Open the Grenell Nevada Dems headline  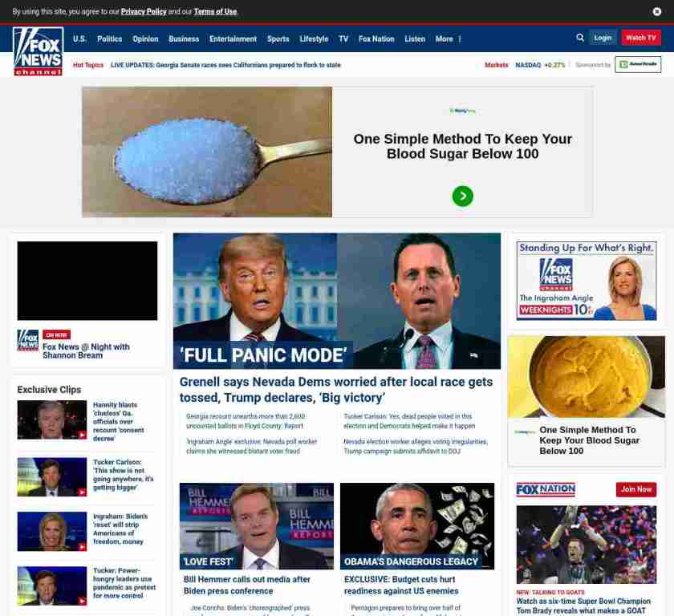336,390
